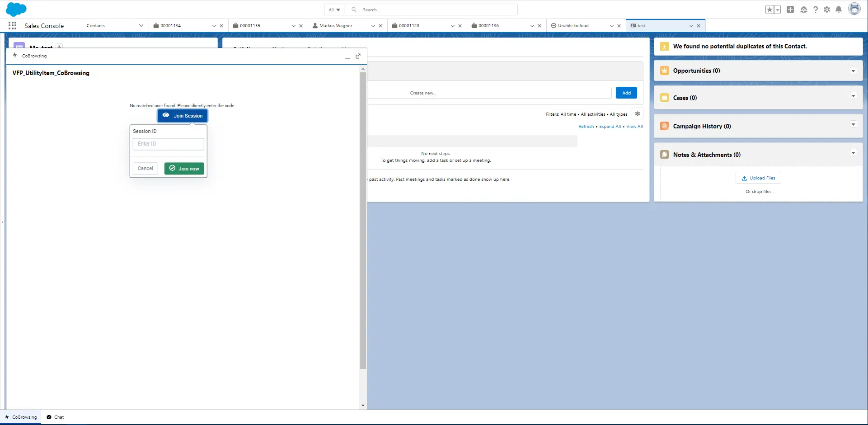The image size is (868, 425).
Task: Open the Cases (0) dropdown arrow
Action: coord(853,96)
